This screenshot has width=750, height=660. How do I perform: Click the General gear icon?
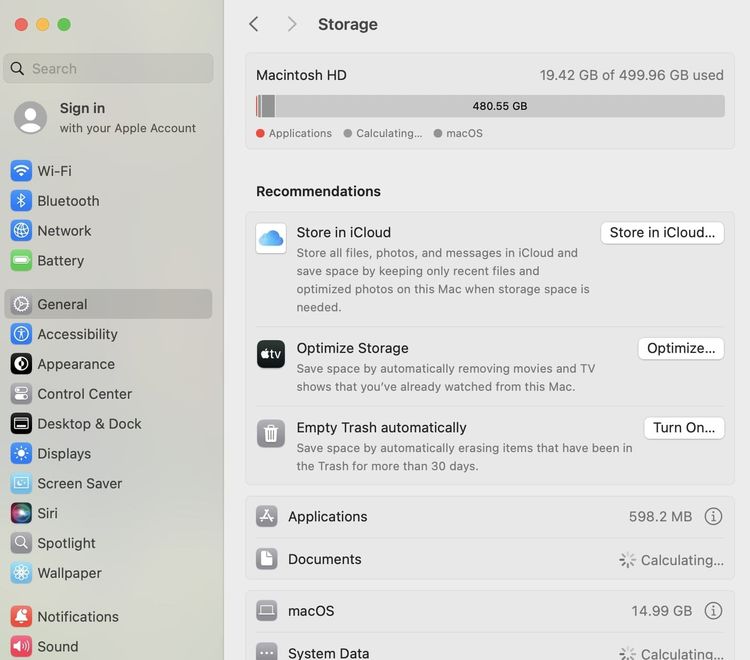point(21,304)
